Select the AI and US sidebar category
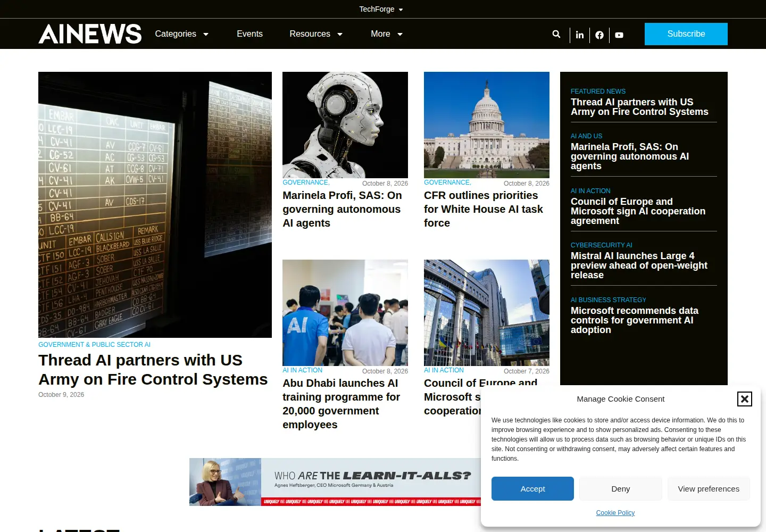This screenshot has height=532, width=766. (x=586, y=136)
